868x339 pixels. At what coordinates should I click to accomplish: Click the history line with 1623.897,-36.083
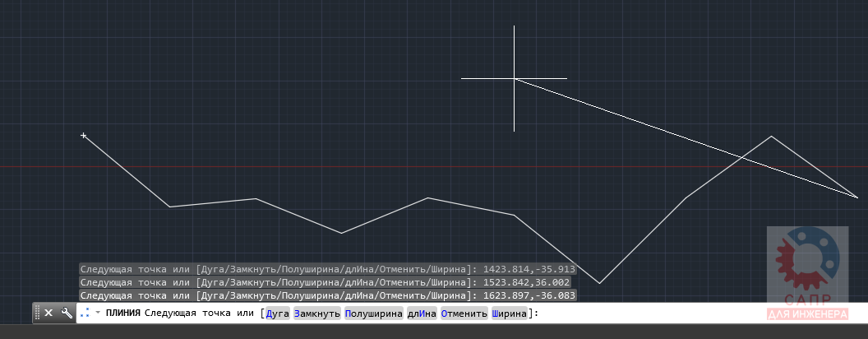pos(328,295)
